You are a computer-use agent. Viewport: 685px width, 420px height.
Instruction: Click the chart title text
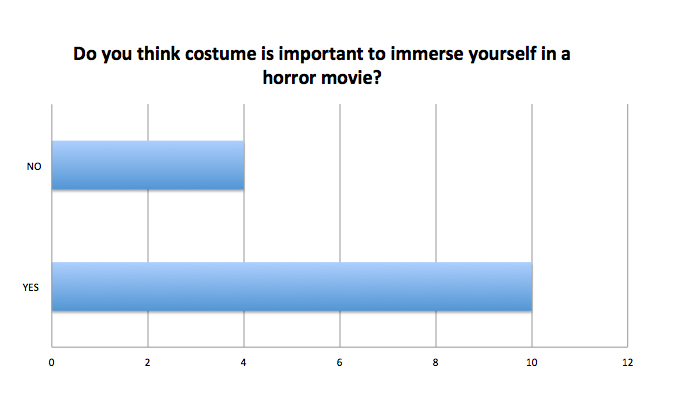pos(322,66)
